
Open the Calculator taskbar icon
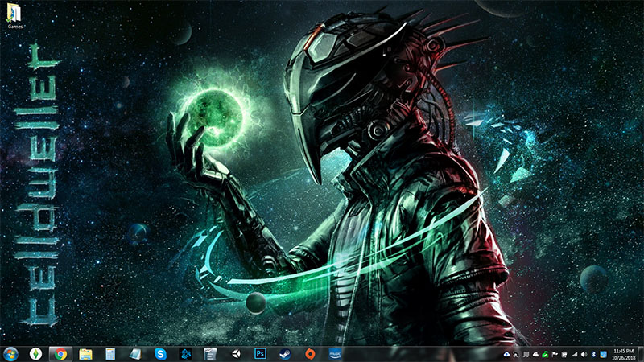[x=110, y=354]
